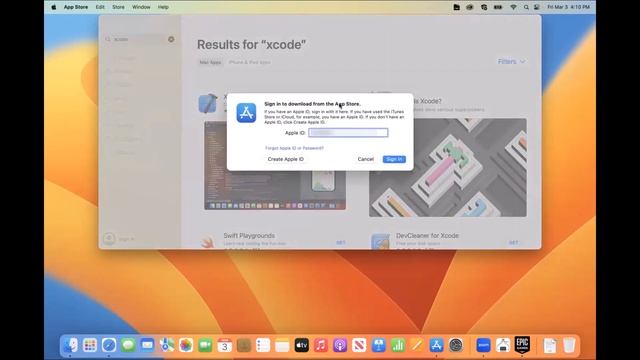Click the Swift Playgrounds app icon
The height and width of the screenshot is (360, 640).
tap(208, 242)
